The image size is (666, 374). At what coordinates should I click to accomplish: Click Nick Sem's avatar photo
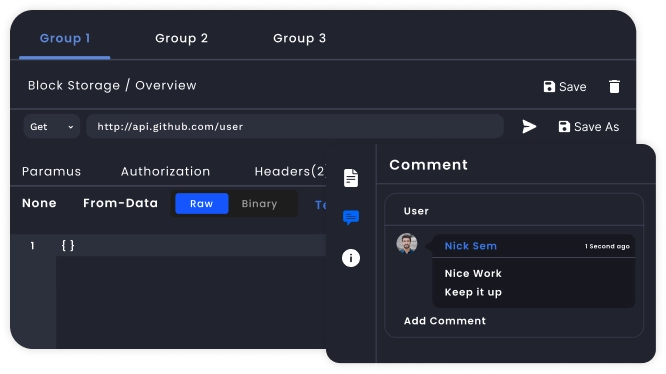click(x=407, y=243)
